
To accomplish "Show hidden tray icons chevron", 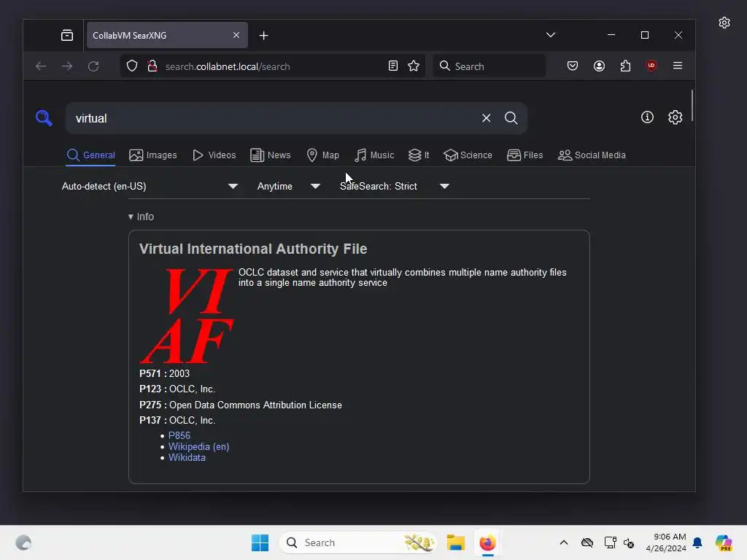I will (x=564, y=542).
